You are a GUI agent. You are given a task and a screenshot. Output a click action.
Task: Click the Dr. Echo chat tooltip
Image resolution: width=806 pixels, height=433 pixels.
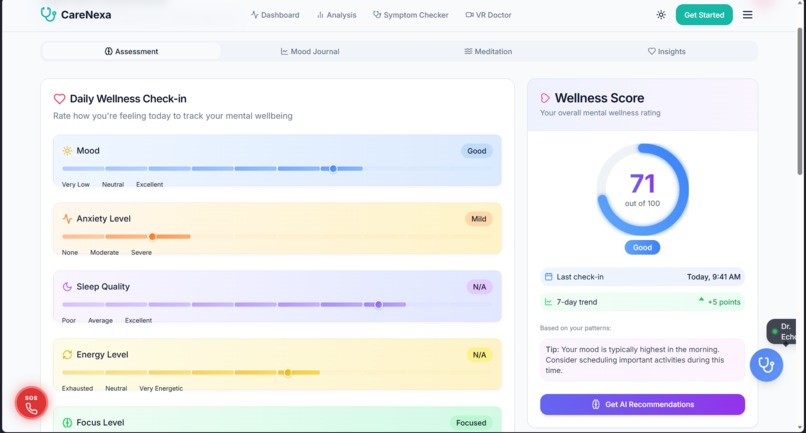(781, 332)
